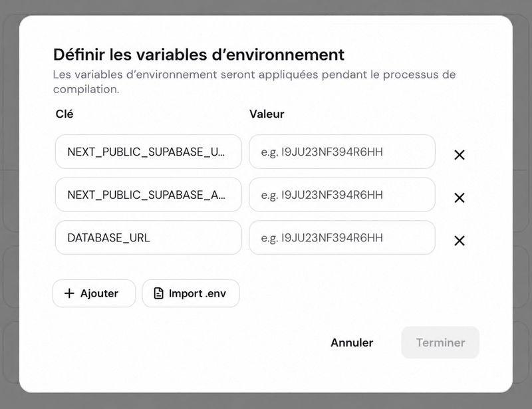Focus the DATABASE_URL key field
Viewport: 532px width, 409px height.
click(x=148, y=237)
